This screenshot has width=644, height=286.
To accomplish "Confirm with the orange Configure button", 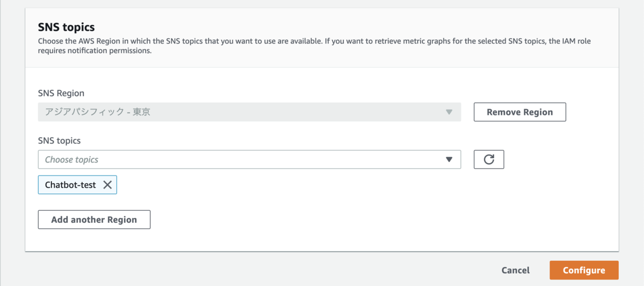I will pyautogui.click(x=584, y=270).
